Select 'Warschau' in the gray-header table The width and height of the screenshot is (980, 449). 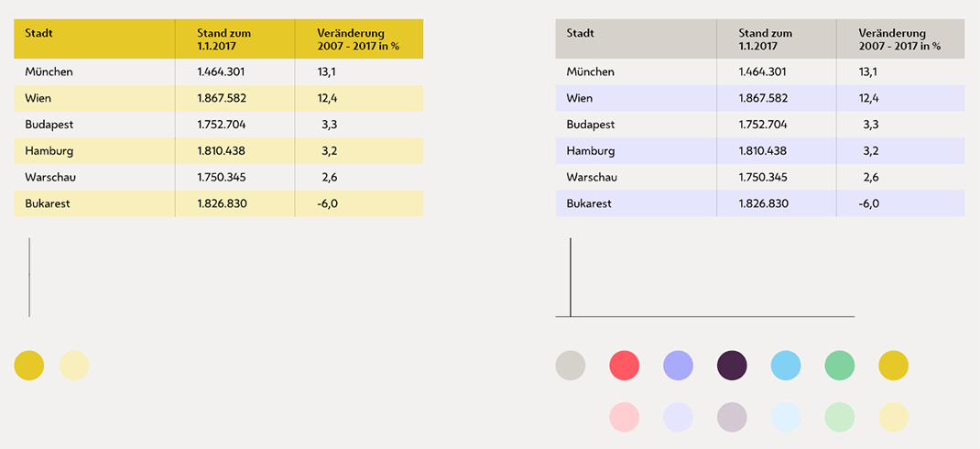coord(591,177)
